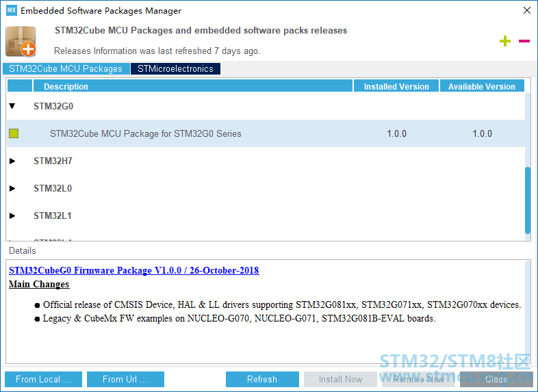Click the Install Now button
Viewport: 538px width, 392px height.
(x=340, y=379)
